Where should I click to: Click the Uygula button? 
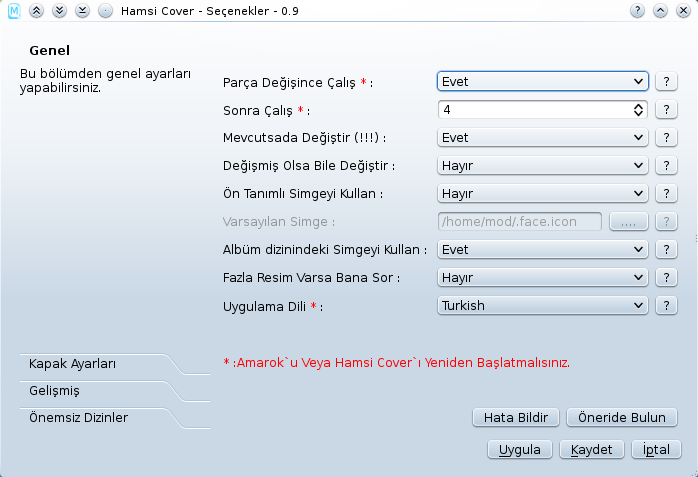(520, 450)
